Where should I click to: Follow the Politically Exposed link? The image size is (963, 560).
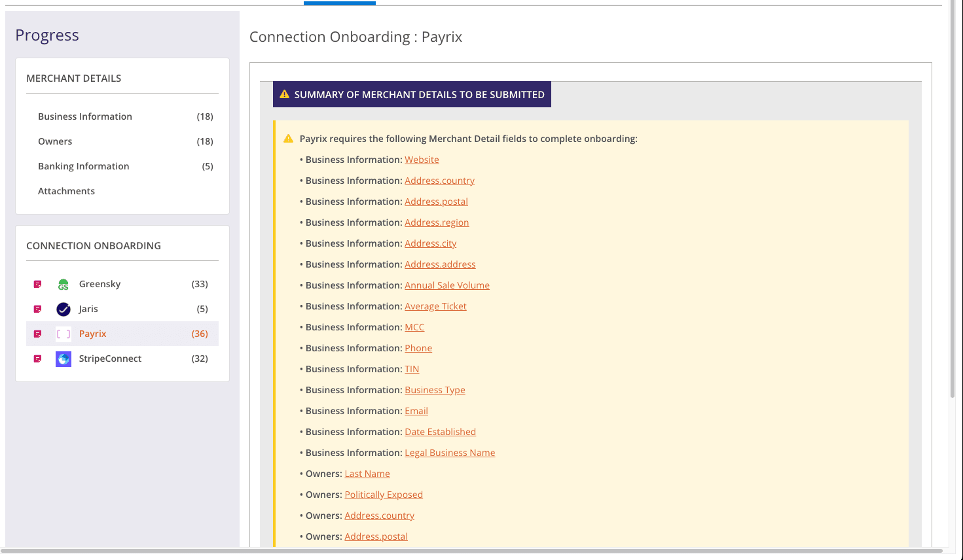pos(384,495)
